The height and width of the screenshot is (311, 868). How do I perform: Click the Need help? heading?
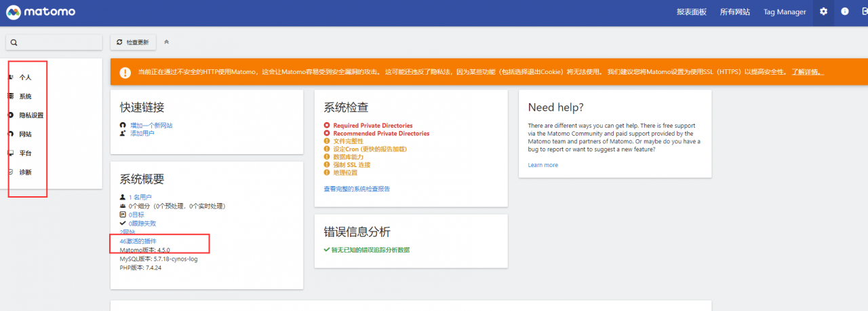click(x=555, y=107)
